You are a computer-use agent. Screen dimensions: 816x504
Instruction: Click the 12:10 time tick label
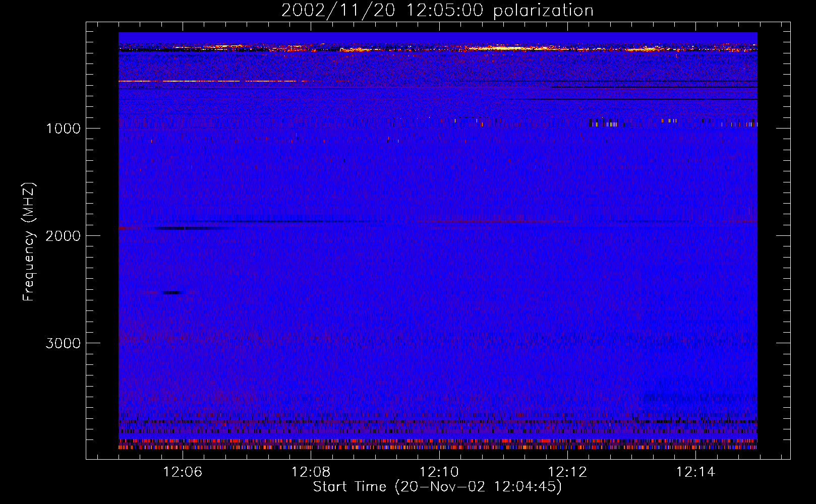[x=439, y=472]
